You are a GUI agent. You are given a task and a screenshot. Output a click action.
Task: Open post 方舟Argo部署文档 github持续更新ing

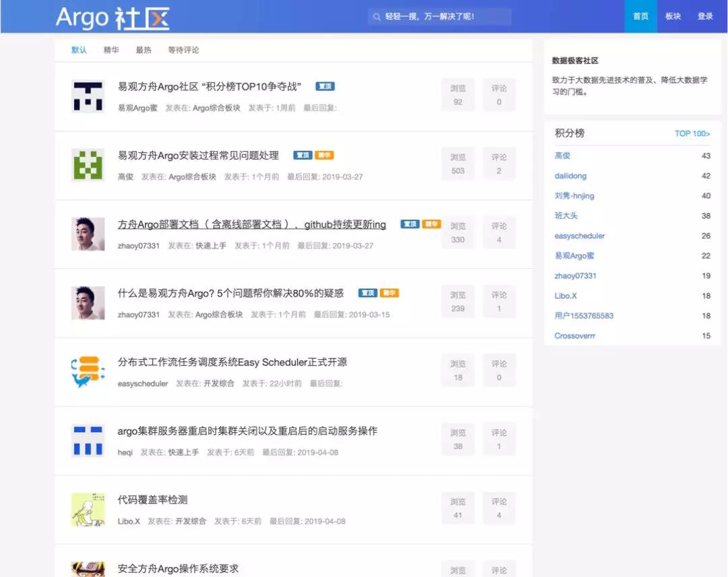pyautogui.click(x=251, y=224)
